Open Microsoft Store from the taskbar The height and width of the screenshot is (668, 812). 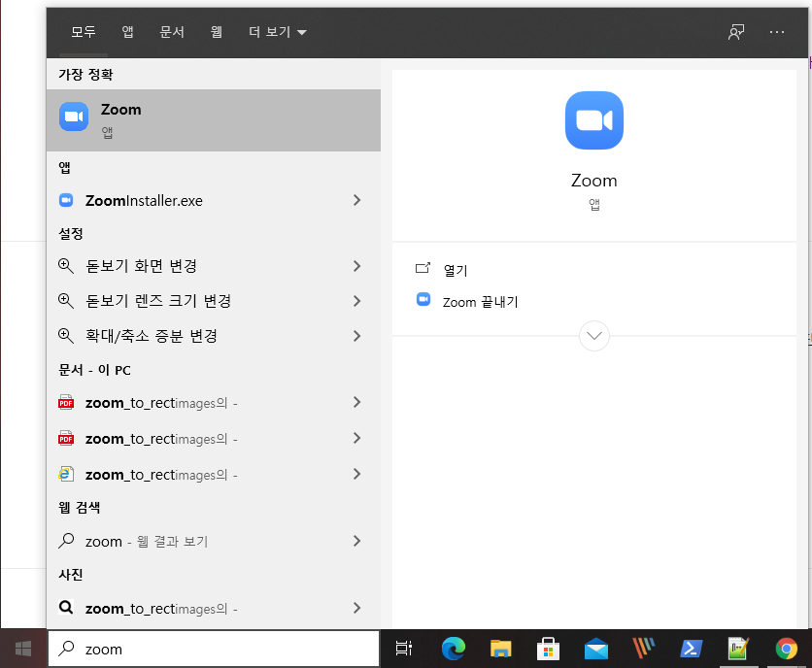(548, 649)
